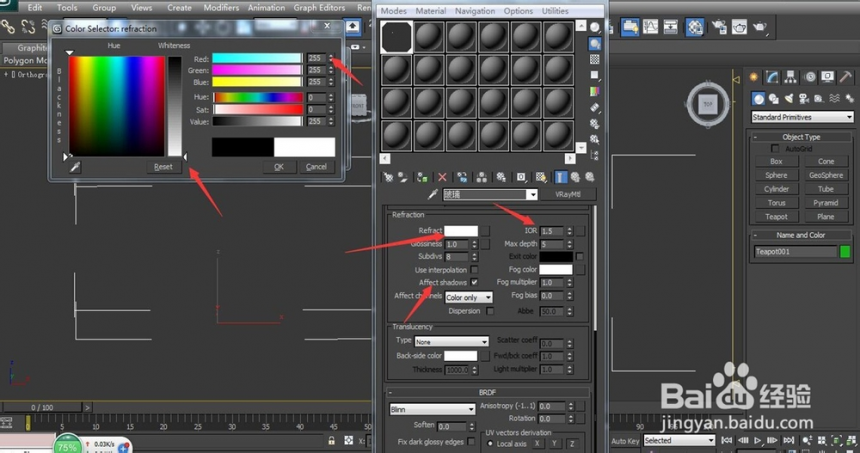Open Material Editor Navigation menu
The image size is (860, 453).
[474, 11]
